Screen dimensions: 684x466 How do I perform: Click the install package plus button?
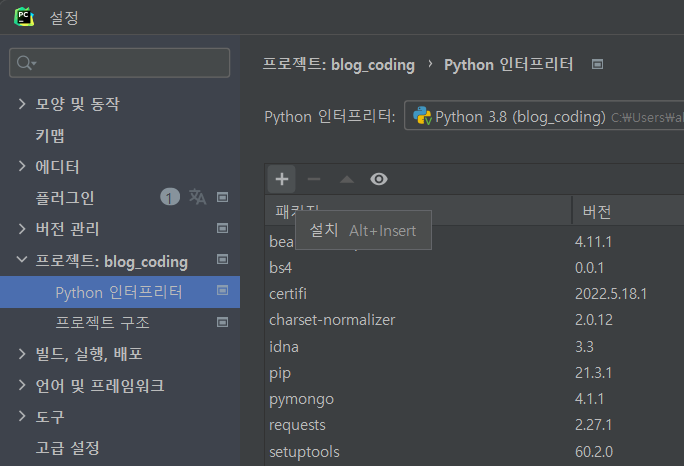pos(282,179)
